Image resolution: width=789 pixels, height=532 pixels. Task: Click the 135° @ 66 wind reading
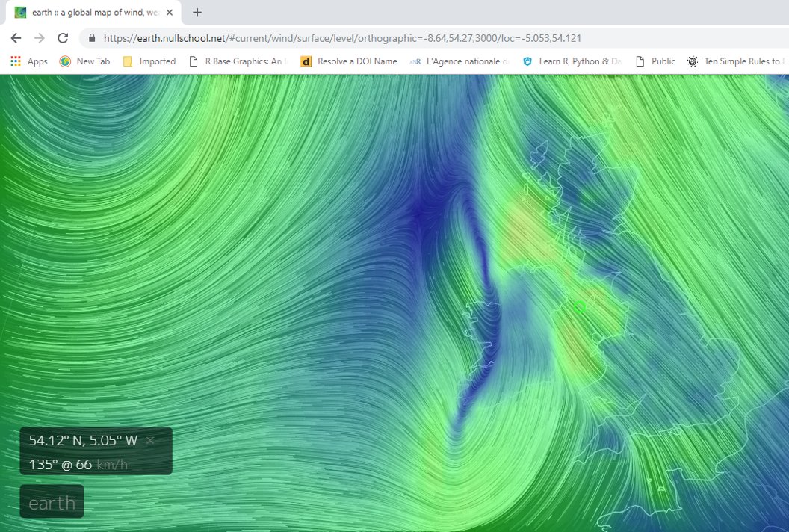point(60,464)
